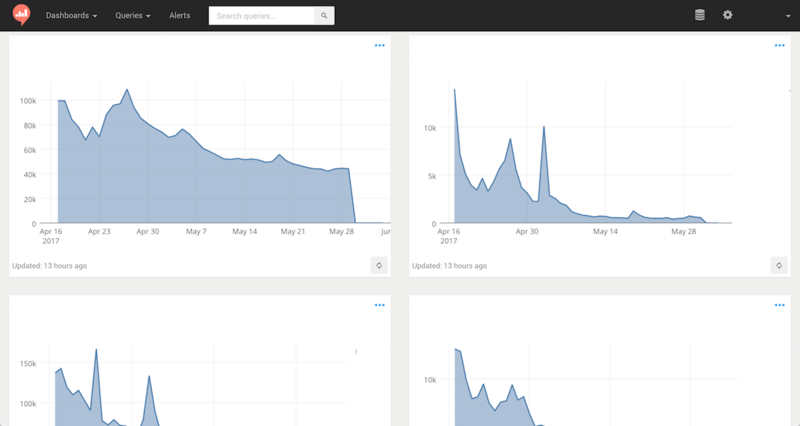Open the three-dot menu of top-right chart widget
Viewport: 800px width, 426px height.
pyautogui.click(x=780, y=45)
